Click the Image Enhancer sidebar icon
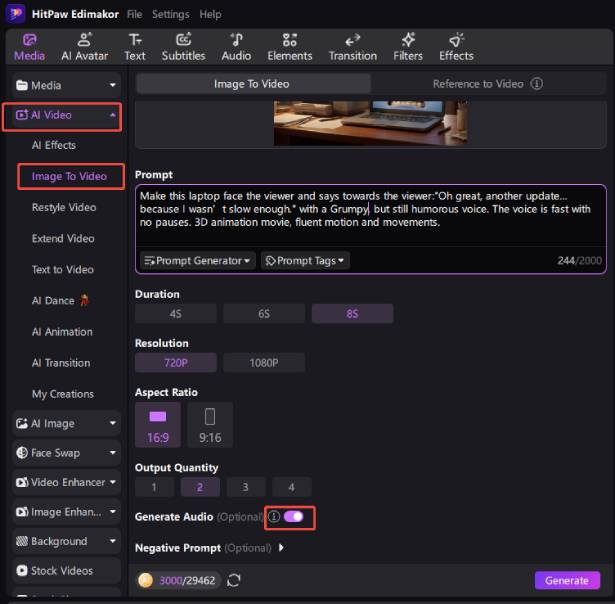This screenshot has width=615, height=604. (x=22, y=512)
